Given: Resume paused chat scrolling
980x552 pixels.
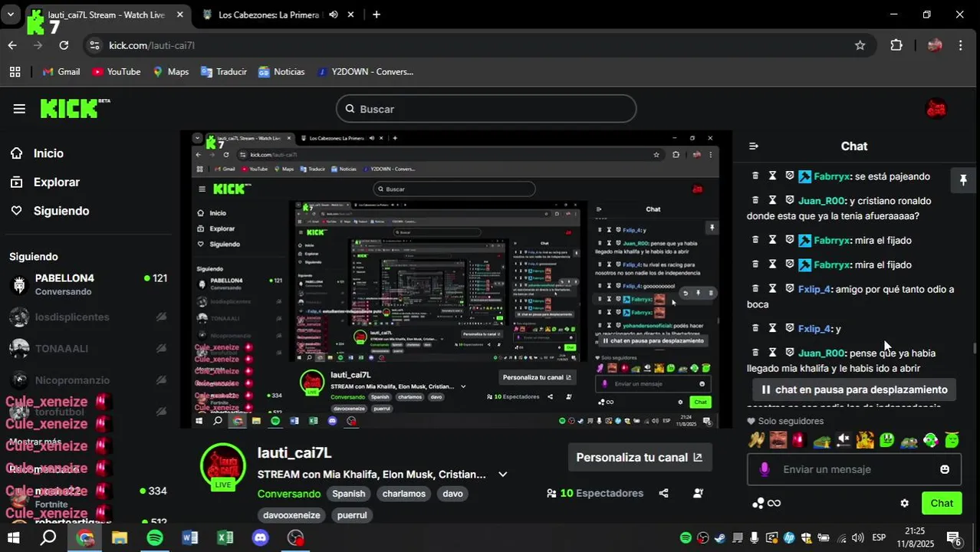Looking at the screenshot, I should (x=854, y=389).
